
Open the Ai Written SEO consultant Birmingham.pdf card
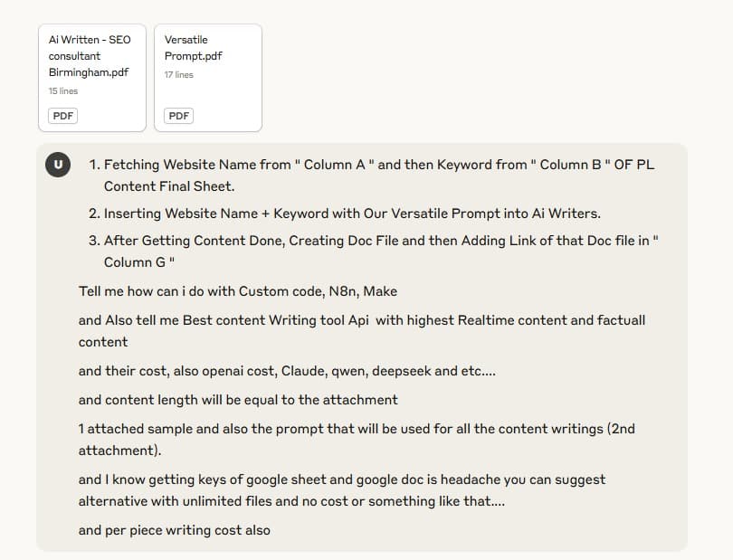click(x=92, y=78)
